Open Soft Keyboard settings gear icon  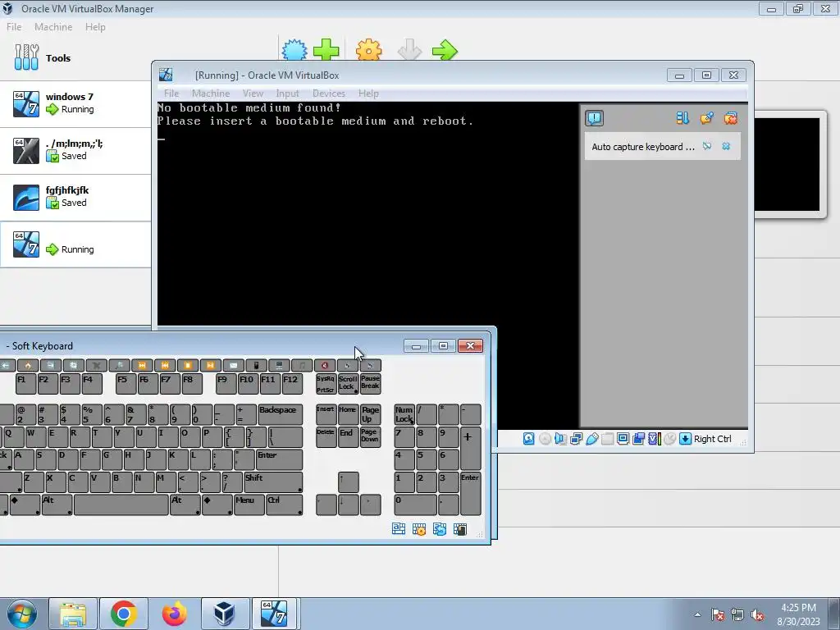419,529
